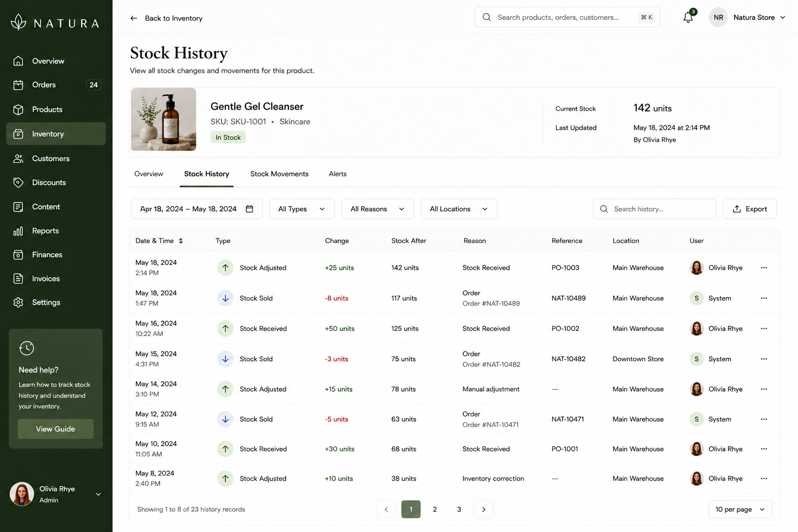Go to Orders in the sidebar
This screenshot has height=532, width=798.
point(56,85)
